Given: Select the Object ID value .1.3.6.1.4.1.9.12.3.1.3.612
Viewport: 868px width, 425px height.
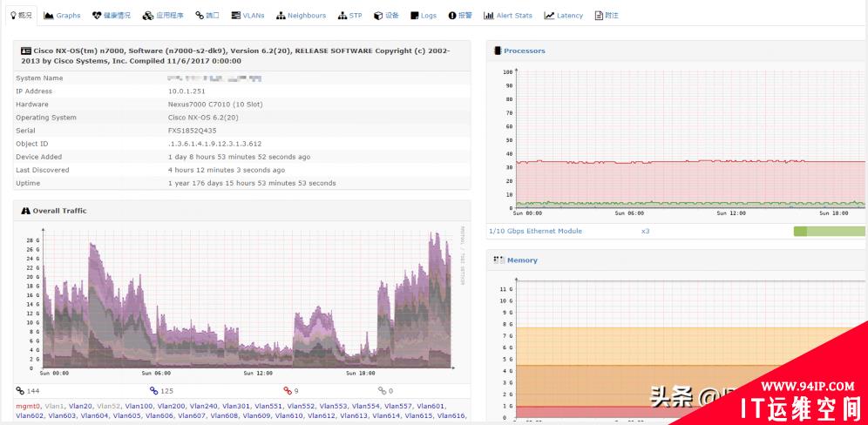Looking at the screenshot, I should click(x=214, y=144).
